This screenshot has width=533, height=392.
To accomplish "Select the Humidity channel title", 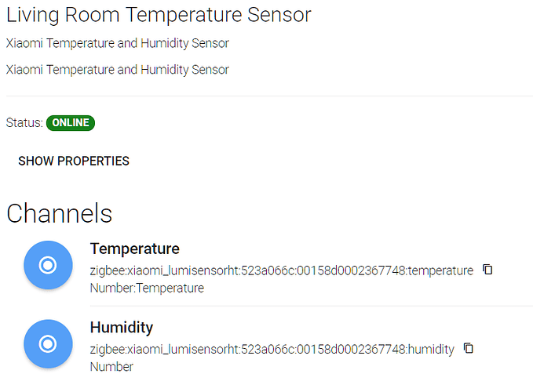I will pos(122,327).
